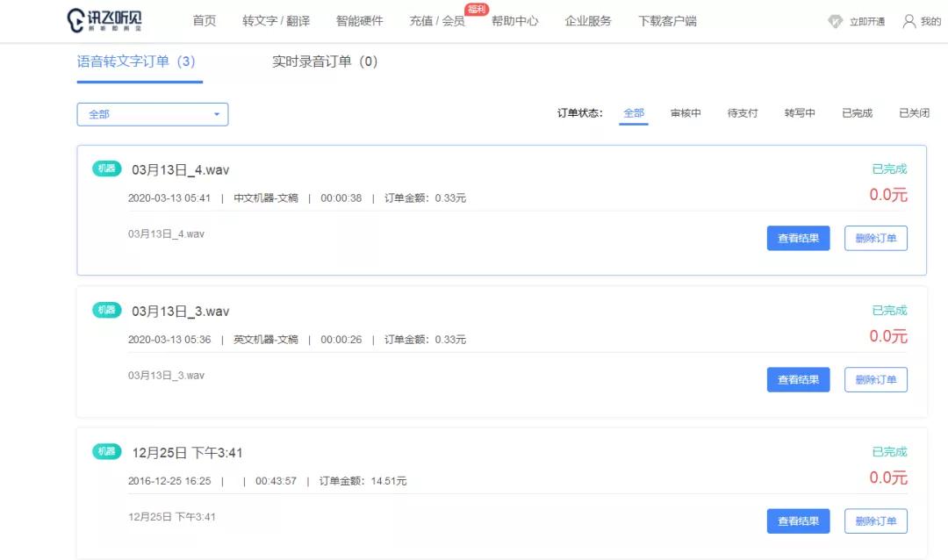
Task: Select the 审核中 order status filter
Action: [x=686, y=113]
